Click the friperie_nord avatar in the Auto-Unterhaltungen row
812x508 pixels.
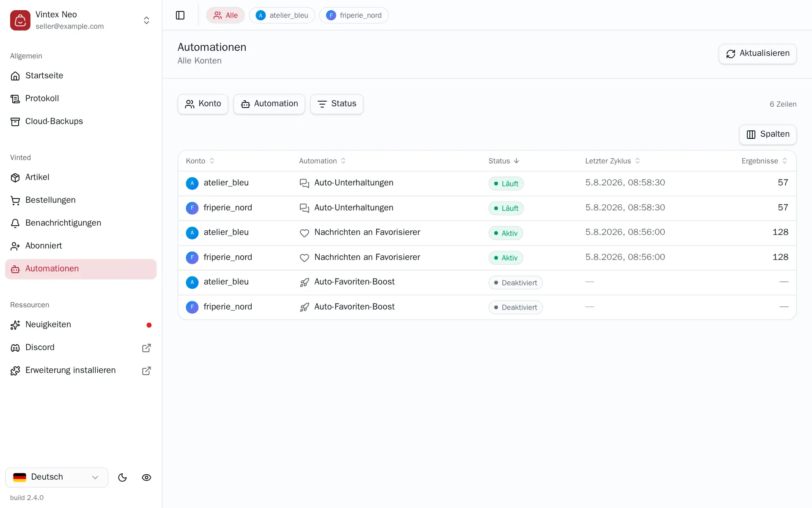(192, 208)
